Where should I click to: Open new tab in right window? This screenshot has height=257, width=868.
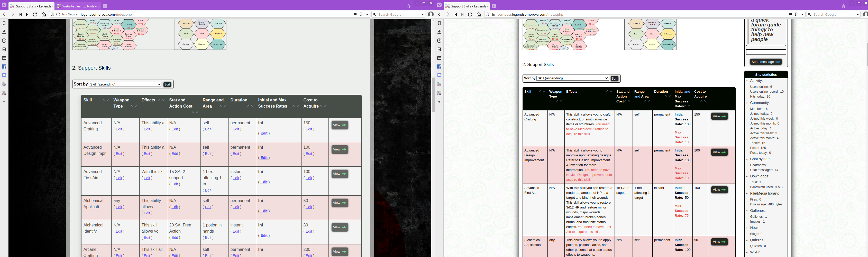(x=494, y=6)
